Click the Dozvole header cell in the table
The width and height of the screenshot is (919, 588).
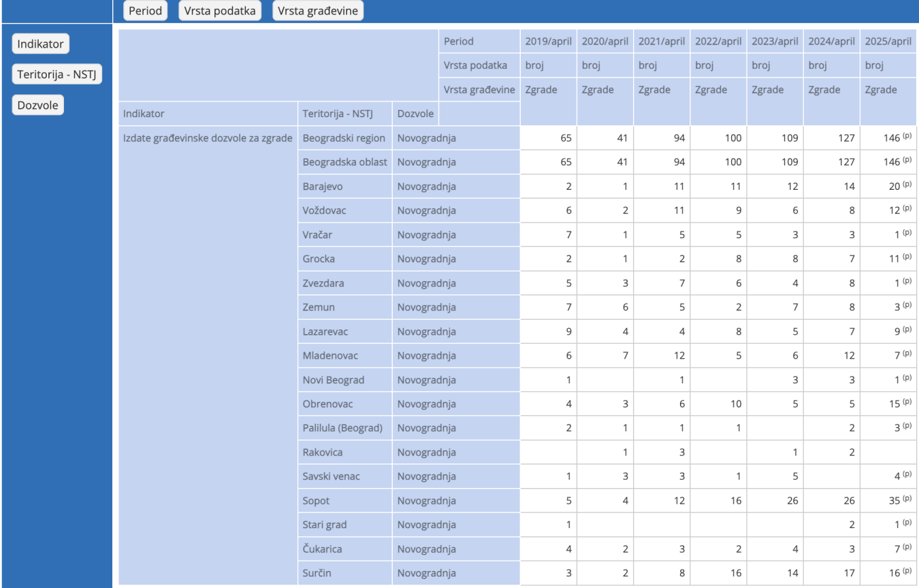tap(415, 114)
